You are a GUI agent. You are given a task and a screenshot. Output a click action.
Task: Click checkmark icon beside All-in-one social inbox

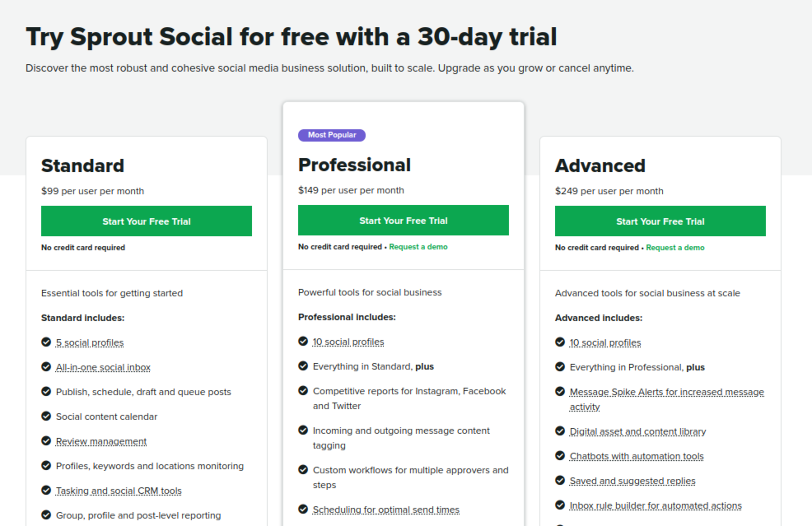(x=46, y=367)
